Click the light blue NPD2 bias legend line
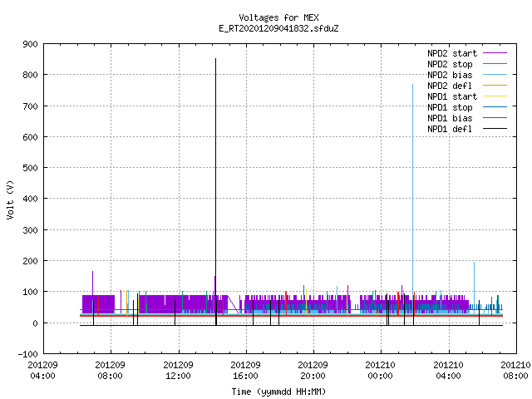532x399 pixels. (495, 75)
